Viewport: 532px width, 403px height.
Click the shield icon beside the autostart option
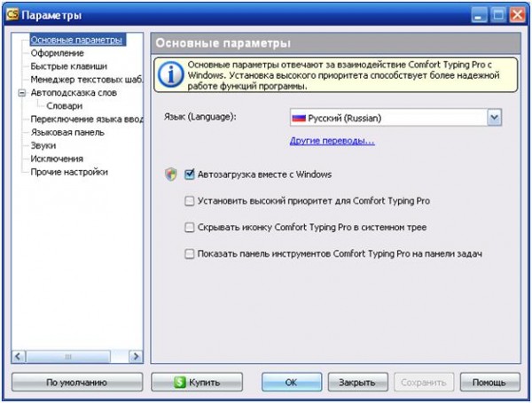(171, 174)
